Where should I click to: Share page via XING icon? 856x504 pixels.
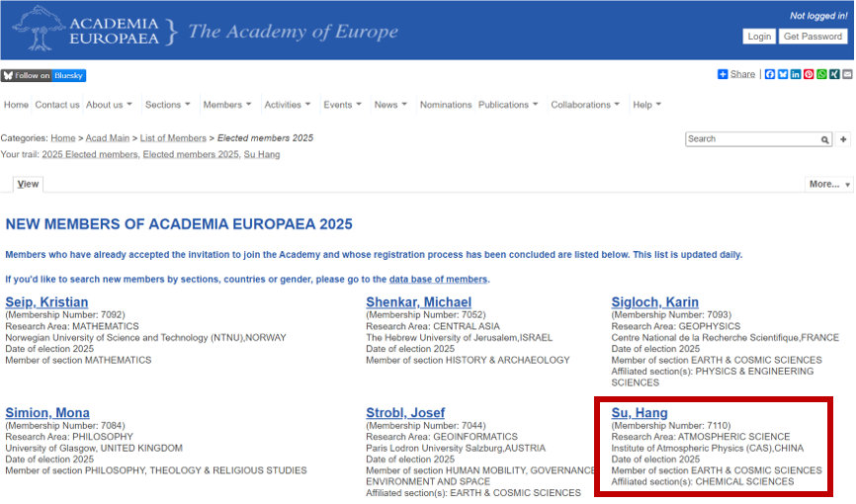833,75
